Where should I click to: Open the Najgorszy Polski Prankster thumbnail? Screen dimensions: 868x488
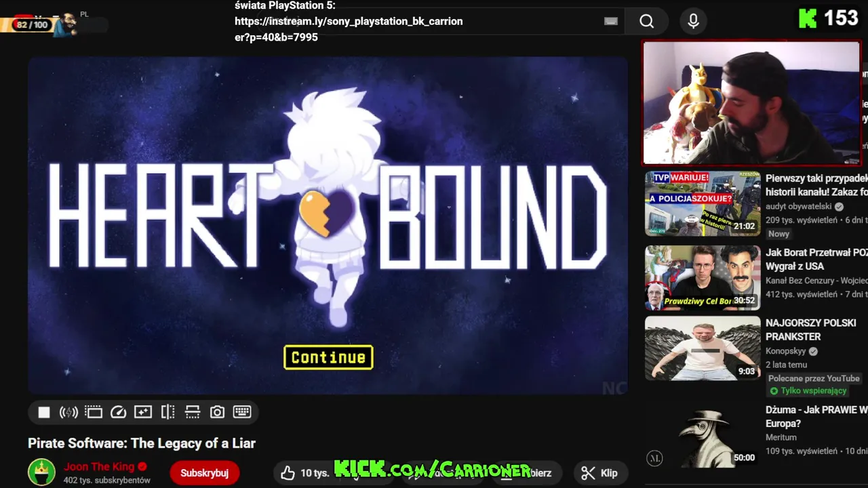click(703, 348)
